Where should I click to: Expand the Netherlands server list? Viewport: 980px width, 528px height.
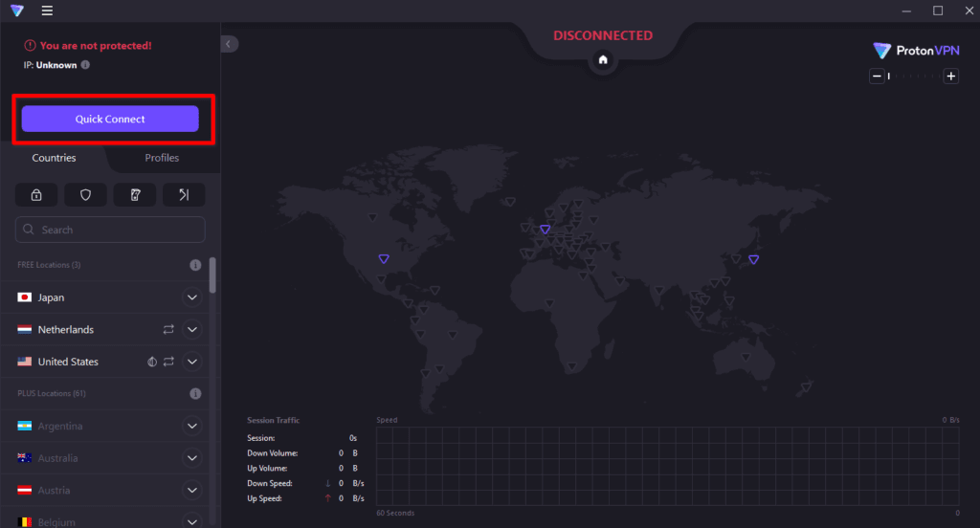[x=192, y=329]
